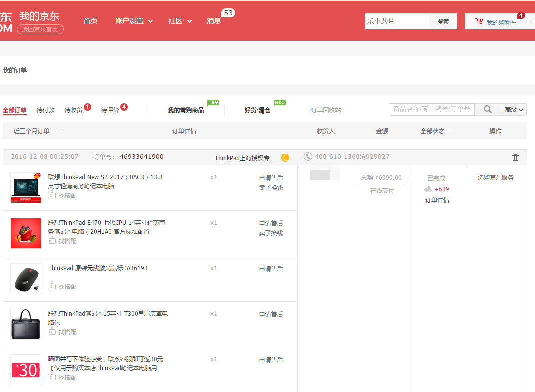Click the yellow seller chat icon
The height and width of the screenshot is (392, 535).
click(x=285, y=158)
